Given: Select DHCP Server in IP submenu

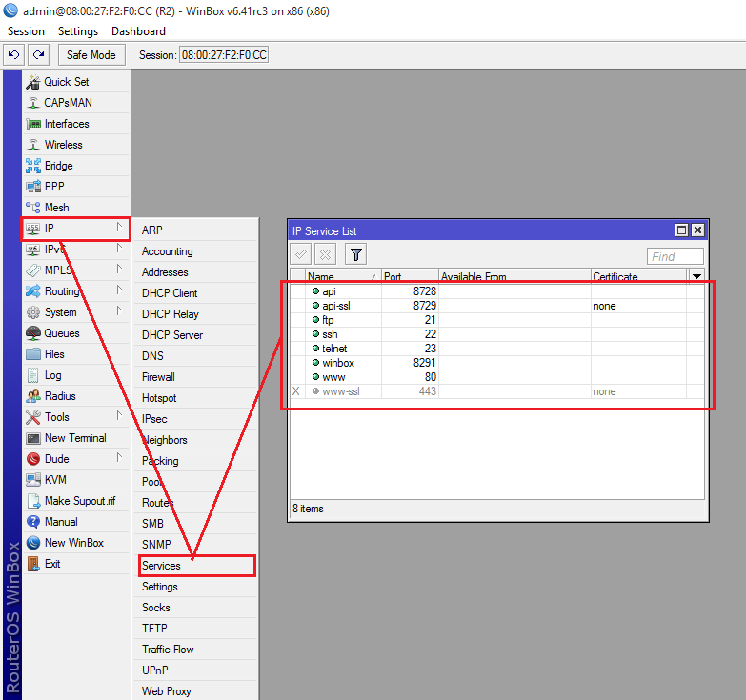Looking at the screenshot, I should click(195, 335).
